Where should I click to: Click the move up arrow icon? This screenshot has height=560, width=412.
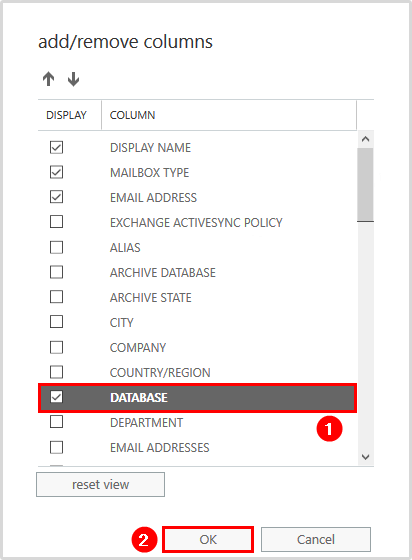point(49,79)
